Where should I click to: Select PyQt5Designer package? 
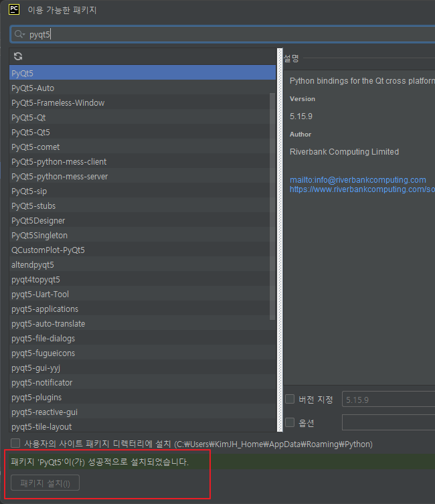pos(143,221)
